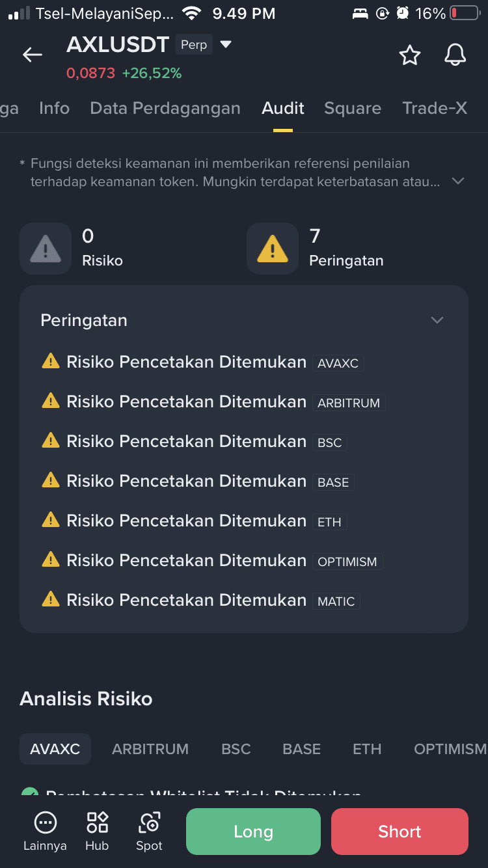Switch to Data Perdagangan tab
Screen dimensions: 488x868
[x=165, y=108]
